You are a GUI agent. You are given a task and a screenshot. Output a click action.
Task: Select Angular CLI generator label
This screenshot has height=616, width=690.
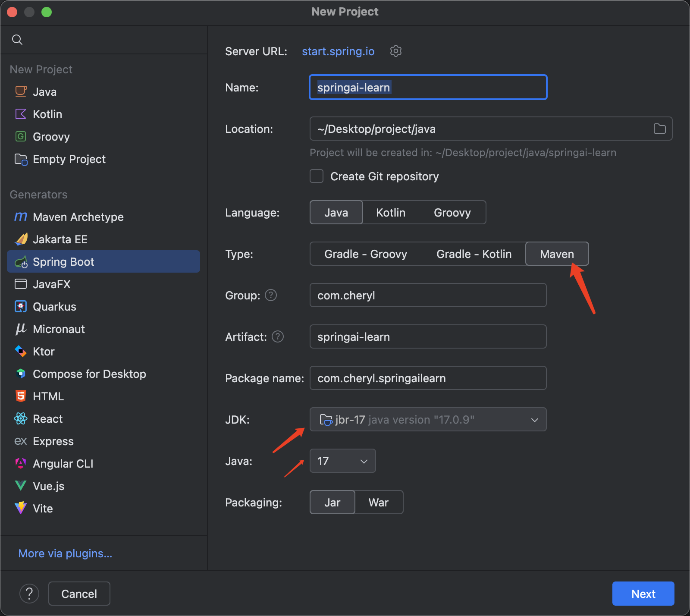63,464
